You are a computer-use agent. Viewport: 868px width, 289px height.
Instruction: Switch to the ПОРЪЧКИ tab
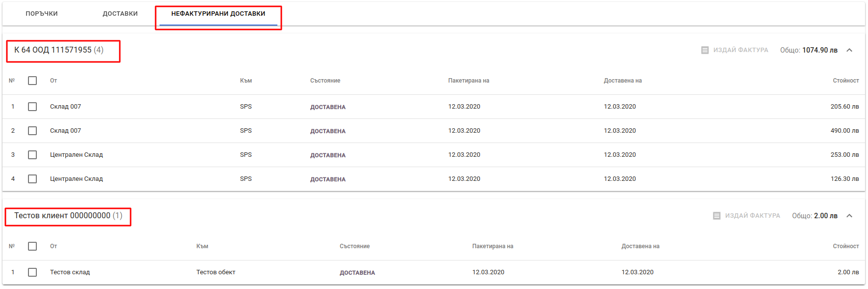pyautogui.click(x=42, y=14)
